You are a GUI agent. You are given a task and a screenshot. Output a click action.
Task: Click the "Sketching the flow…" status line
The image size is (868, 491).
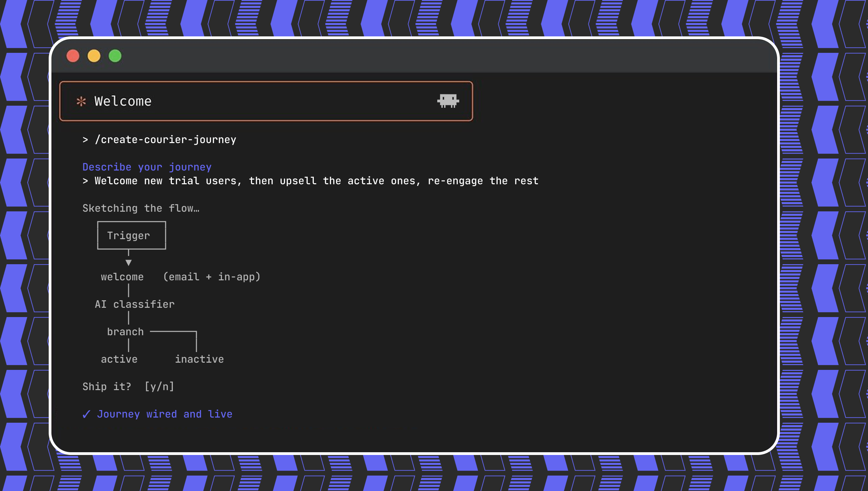(x=141, y=208)
